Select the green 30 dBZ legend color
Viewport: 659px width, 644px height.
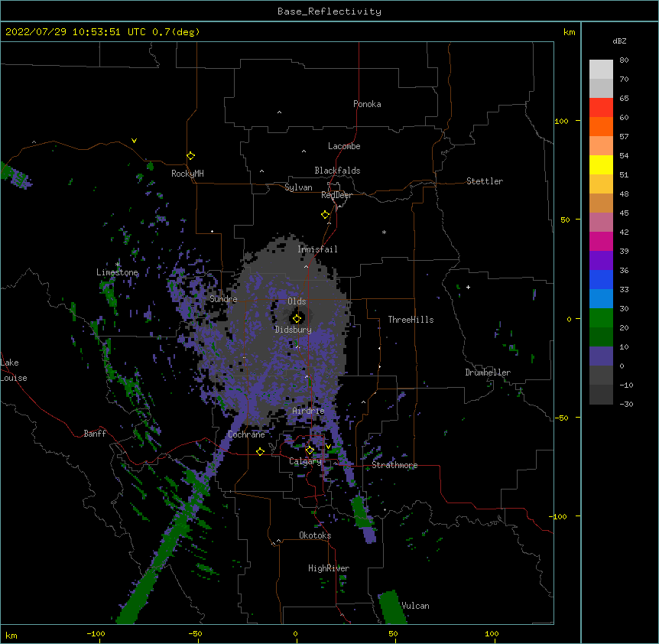pyautogui.click(x=601, y=318)
